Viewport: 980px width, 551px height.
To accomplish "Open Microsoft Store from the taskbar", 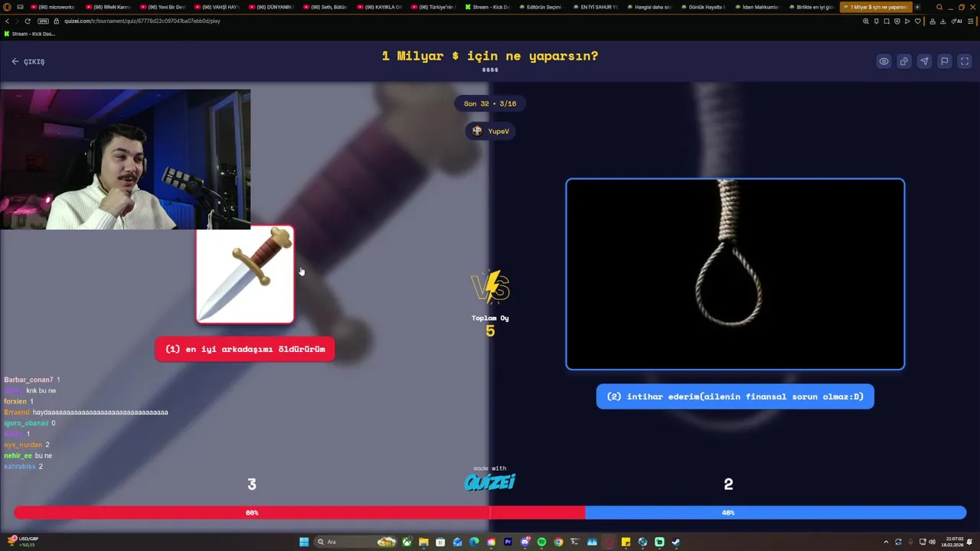I will [440, 542].
